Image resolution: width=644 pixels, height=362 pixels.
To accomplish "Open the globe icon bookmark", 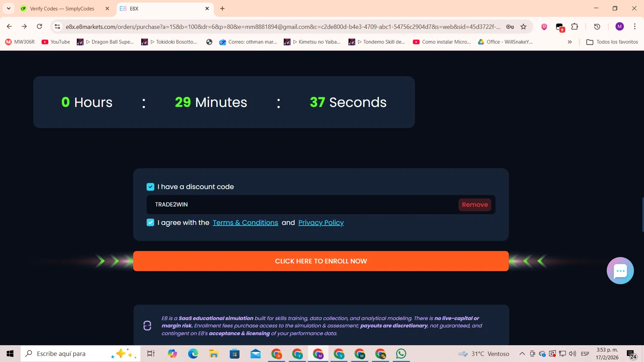I will [209, 42].
